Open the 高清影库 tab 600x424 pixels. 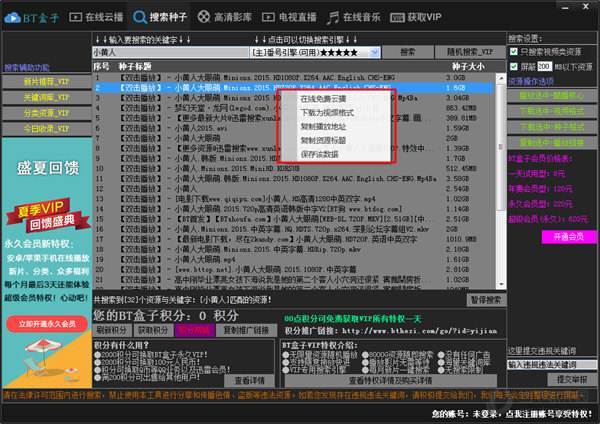pos(224,17)
